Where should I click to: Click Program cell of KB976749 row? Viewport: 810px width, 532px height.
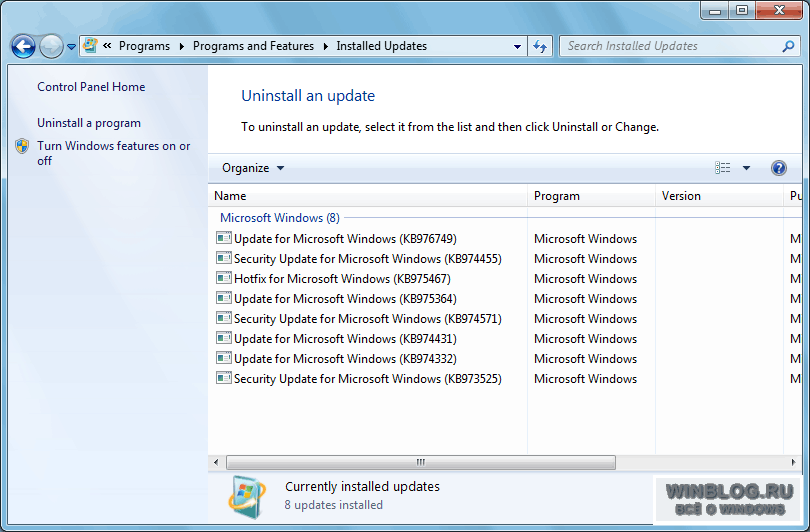pyautogui.click(x=585, y=239)
